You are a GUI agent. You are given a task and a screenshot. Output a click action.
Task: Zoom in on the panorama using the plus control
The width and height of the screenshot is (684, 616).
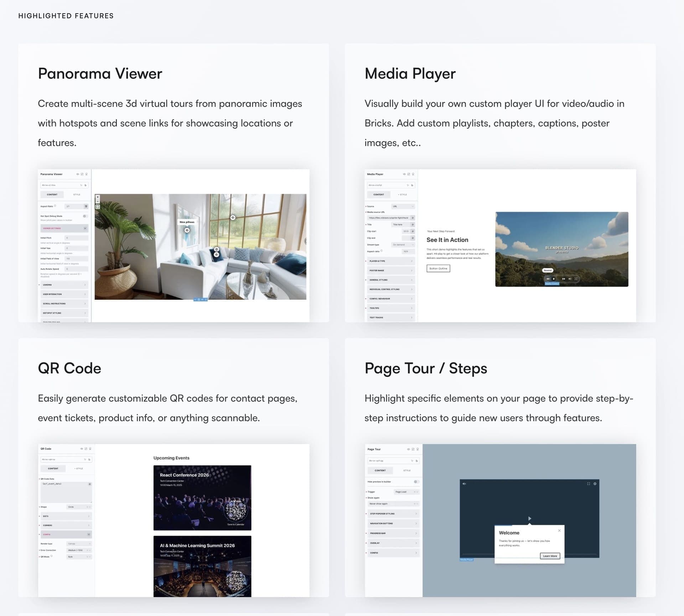coord(98,197)
